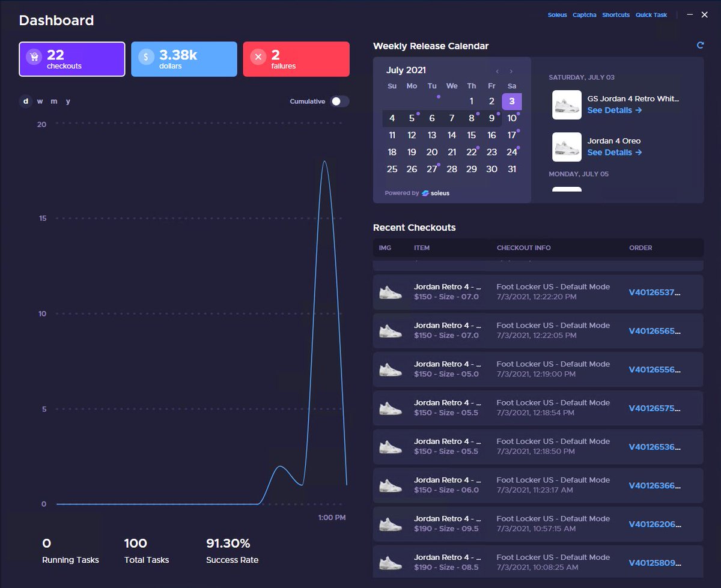Open the Soleus link in top bar
This screenshot has width=721, height=588.
point(558,15)
